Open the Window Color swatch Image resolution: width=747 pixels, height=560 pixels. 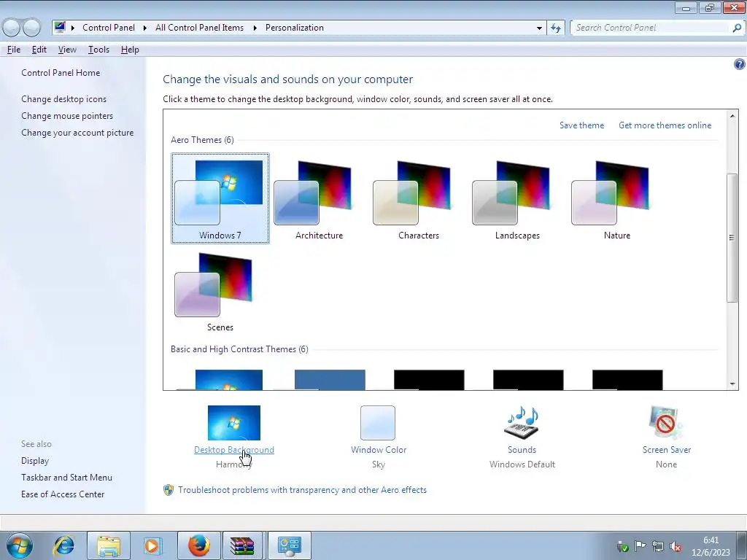[x=378, y=423]
